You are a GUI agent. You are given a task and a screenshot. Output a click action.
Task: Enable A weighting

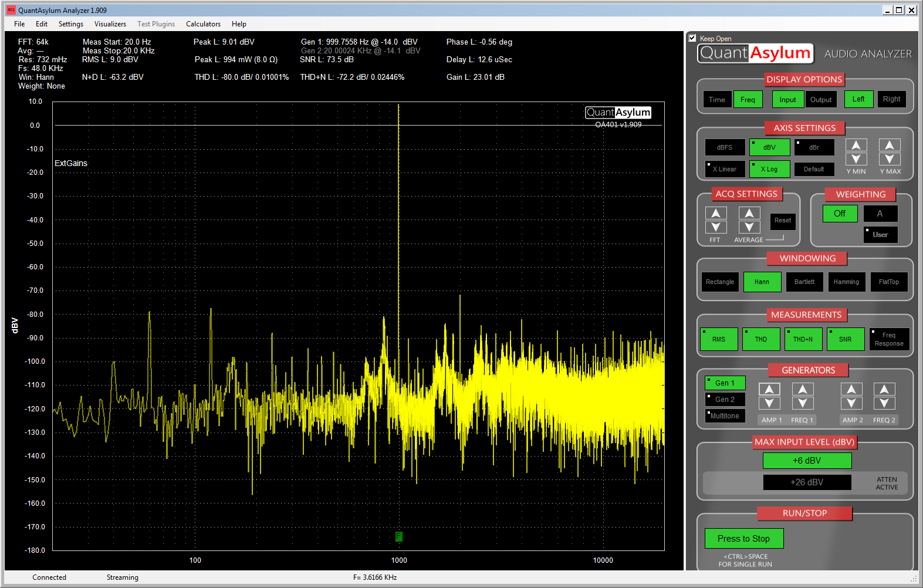pyautogui.click(x=880, y=214)
